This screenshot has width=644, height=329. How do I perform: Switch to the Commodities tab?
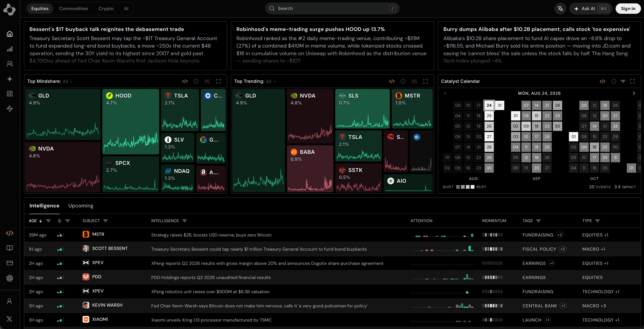tap(74, 9)
